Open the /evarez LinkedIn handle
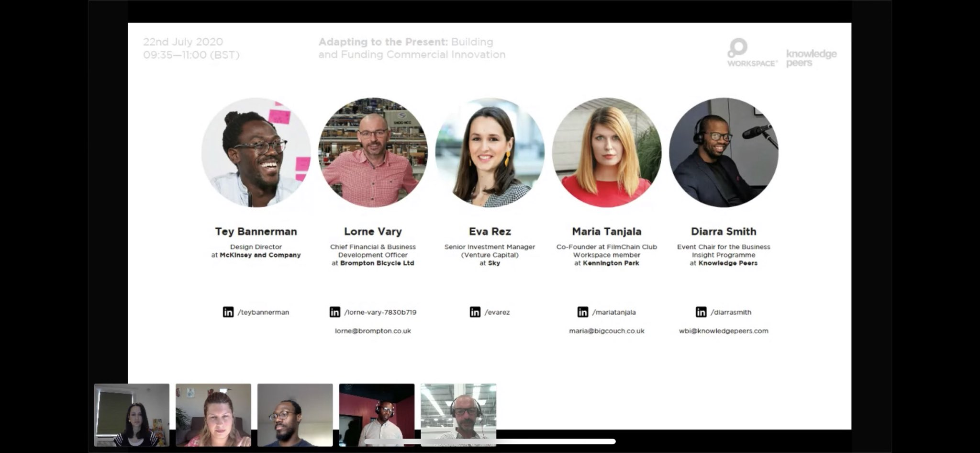This screenshot has width=980, height=453. pyautogui.click(x=497, y=312)
